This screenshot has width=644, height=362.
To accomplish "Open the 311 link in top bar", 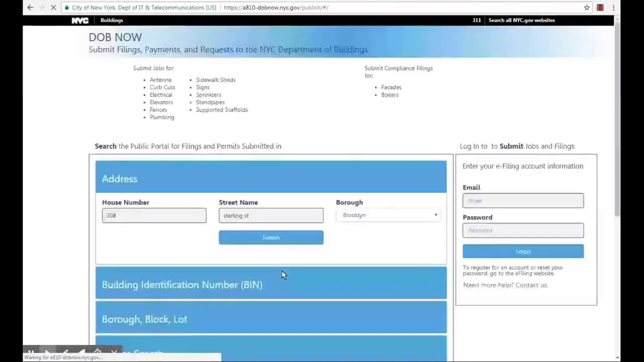I will click(476, 21).
